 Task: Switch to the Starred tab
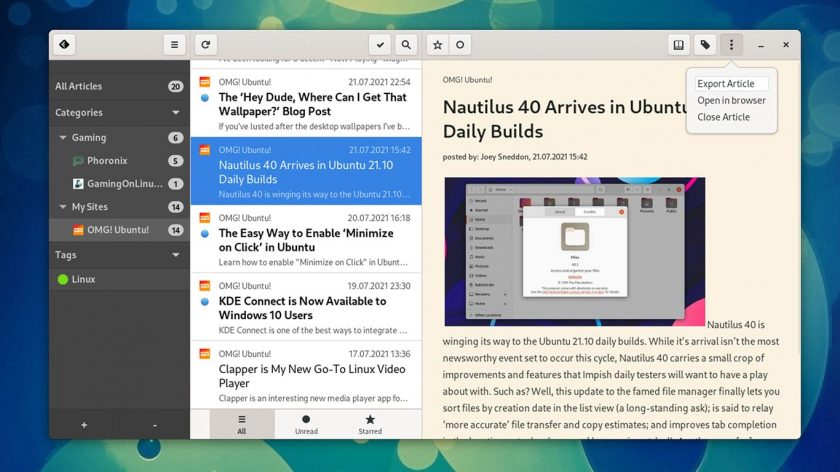370,424
